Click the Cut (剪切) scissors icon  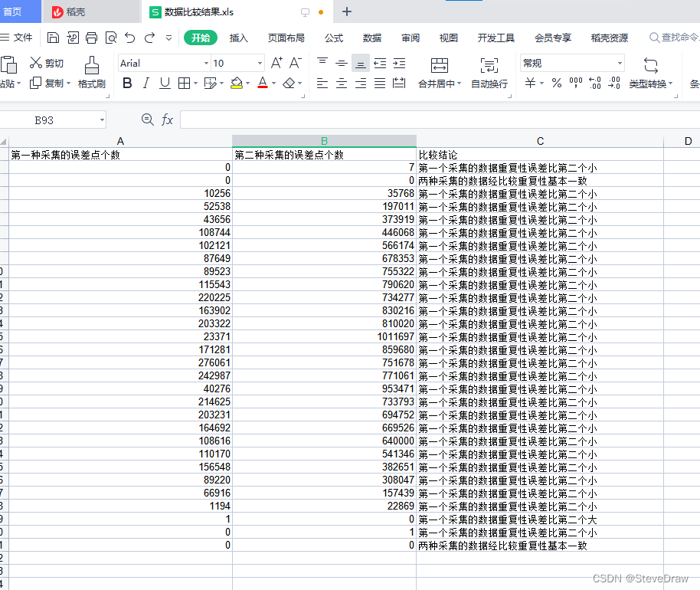(36, 63)
